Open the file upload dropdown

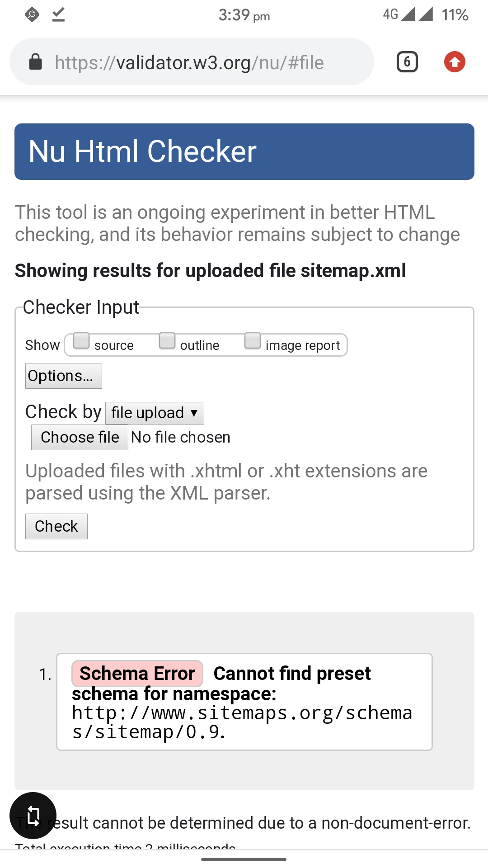click(155, 413)
